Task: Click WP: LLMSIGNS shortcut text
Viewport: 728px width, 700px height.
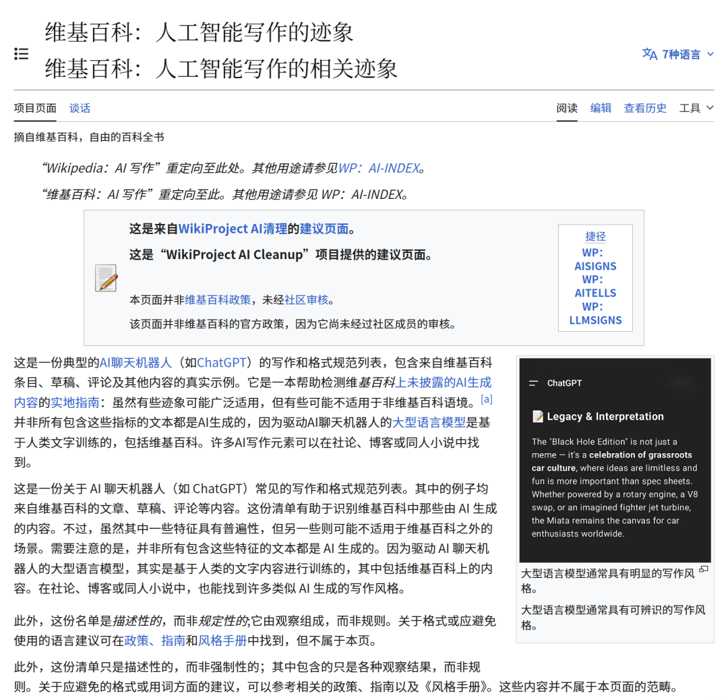Action: [595, 314]
